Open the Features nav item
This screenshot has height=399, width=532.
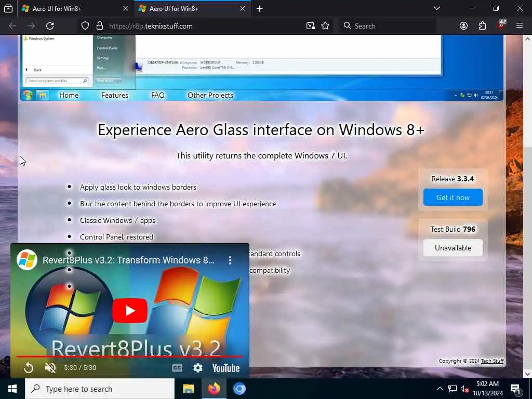tap(115, 96)
